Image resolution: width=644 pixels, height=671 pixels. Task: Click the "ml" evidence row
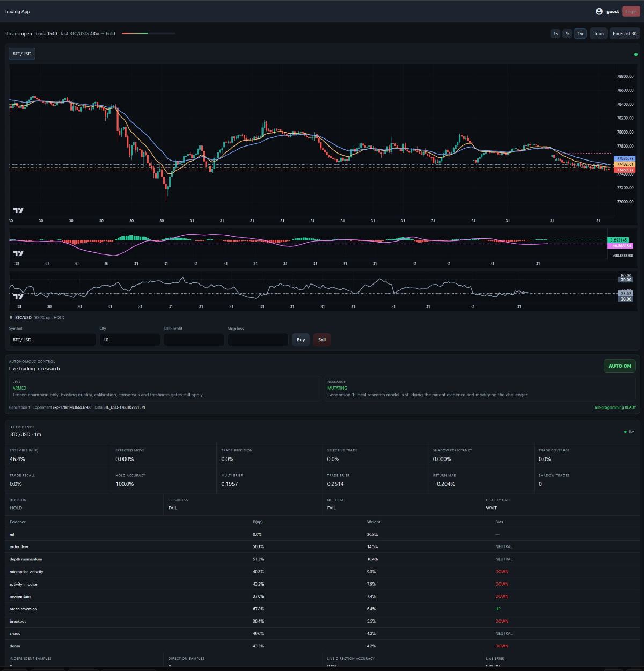(x=322, y=534)
